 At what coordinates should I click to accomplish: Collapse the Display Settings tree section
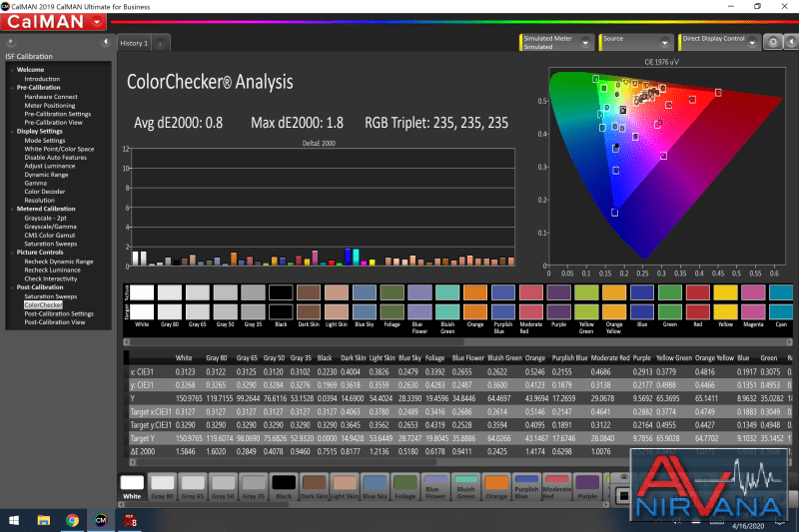click(x=12, y=132)
